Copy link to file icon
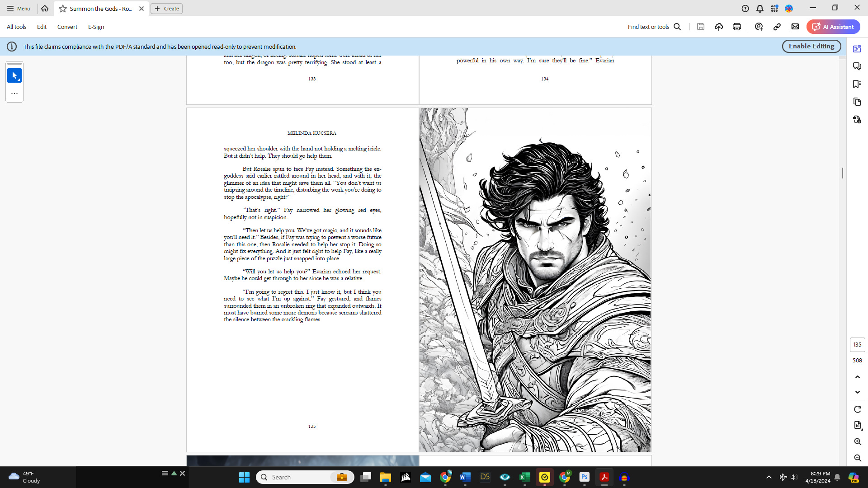This screenshot has height=488, width=868. [777, 27]
